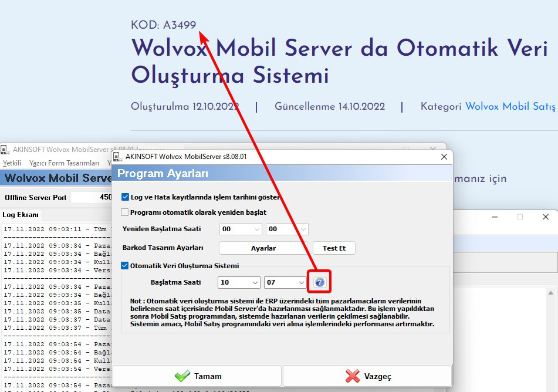Click the 'Program Ayarları' dialog header
The height and width of the screenshot is (392, 558).
163,173
